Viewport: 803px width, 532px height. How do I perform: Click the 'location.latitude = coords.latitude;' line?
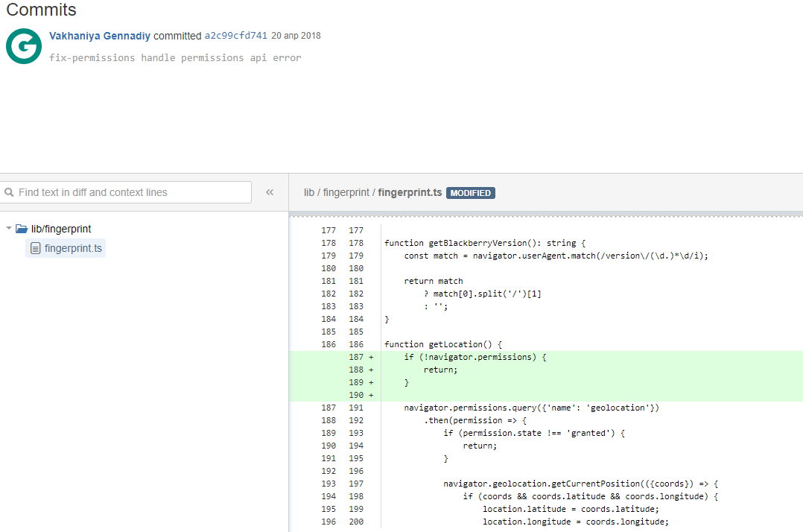(x=571, y=509)
